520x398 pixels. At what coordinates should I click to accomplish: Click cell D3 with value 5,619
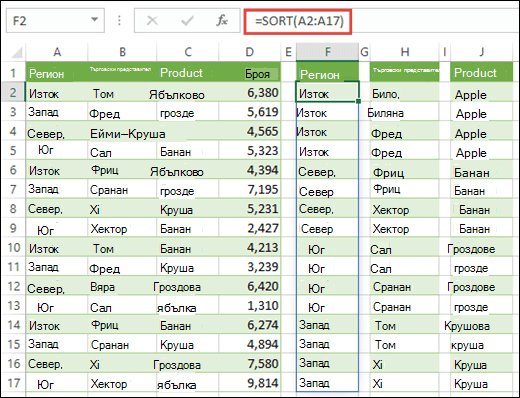249,111
